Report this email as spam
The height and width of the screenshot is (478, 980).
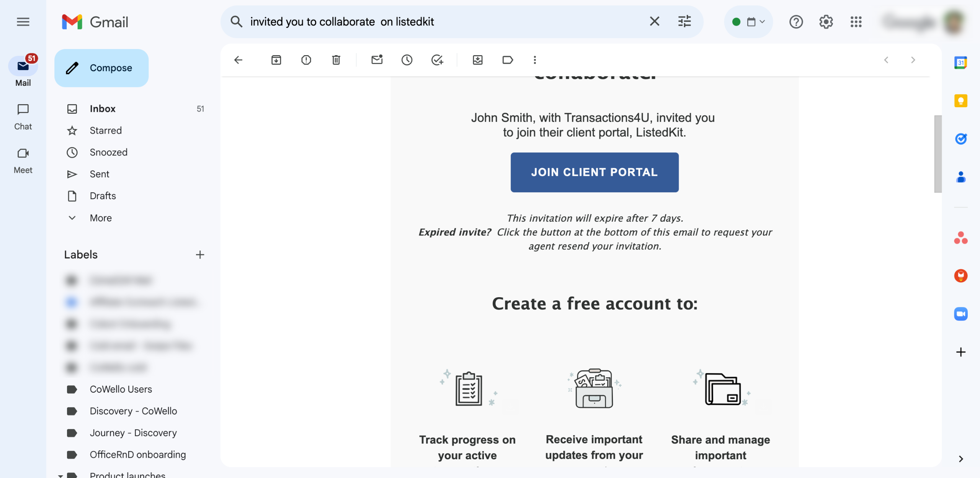pyautogui.click(x=306, y=60)
